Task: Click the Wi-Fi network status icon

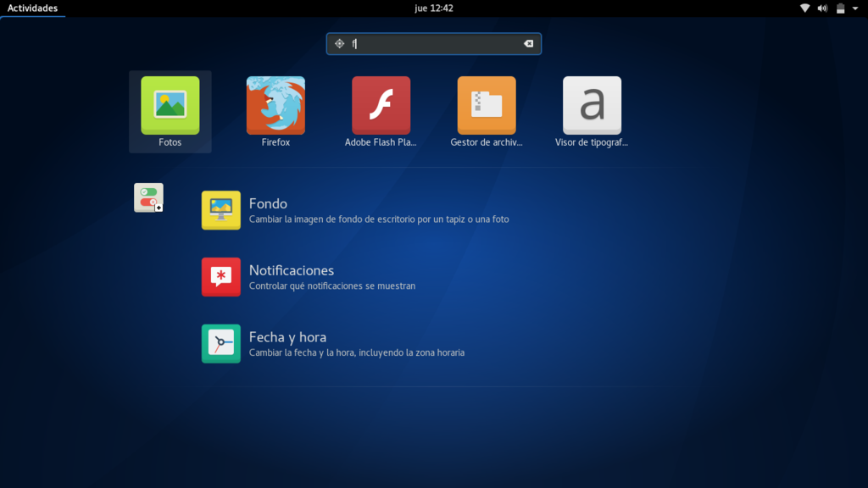Action: click(x=805, y=8)
